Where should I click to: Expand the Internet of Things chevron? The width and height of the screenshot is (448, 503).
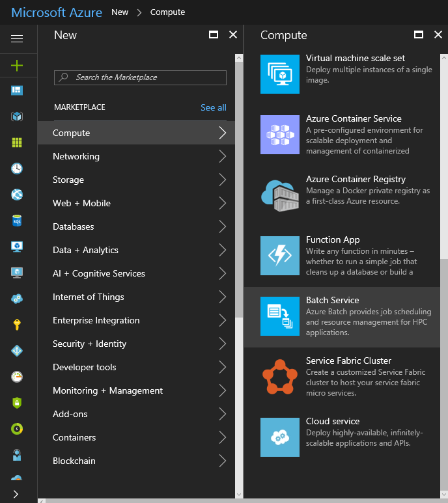coord(223,297)
